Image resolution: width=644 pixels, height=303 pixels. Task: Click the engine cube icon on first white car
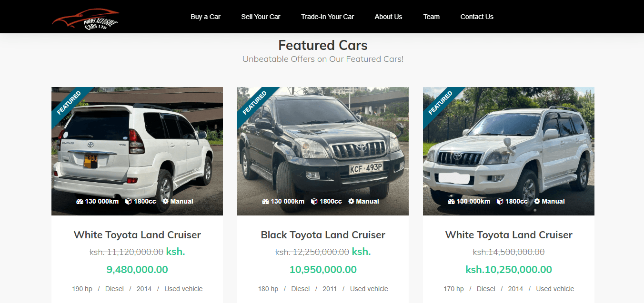128,201
